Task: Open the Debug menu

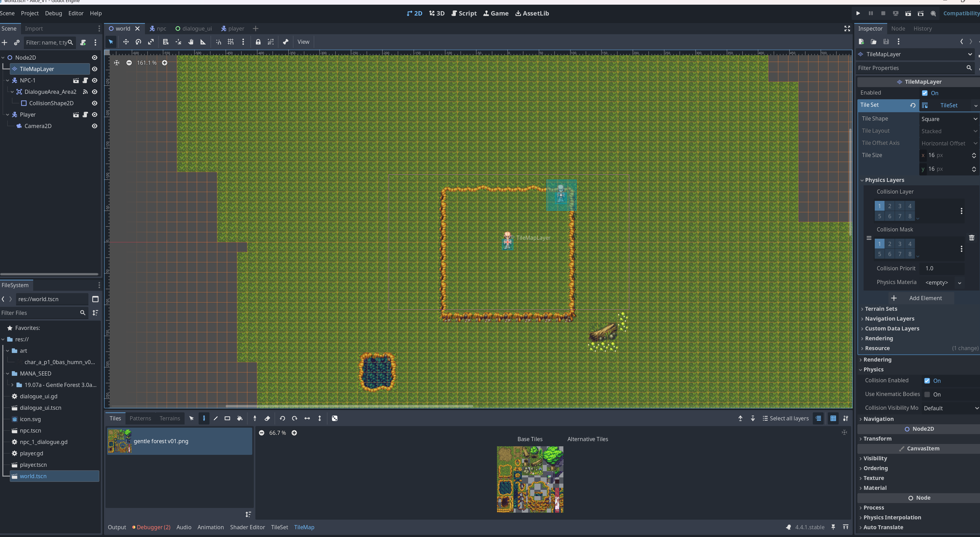Action: 53,13
